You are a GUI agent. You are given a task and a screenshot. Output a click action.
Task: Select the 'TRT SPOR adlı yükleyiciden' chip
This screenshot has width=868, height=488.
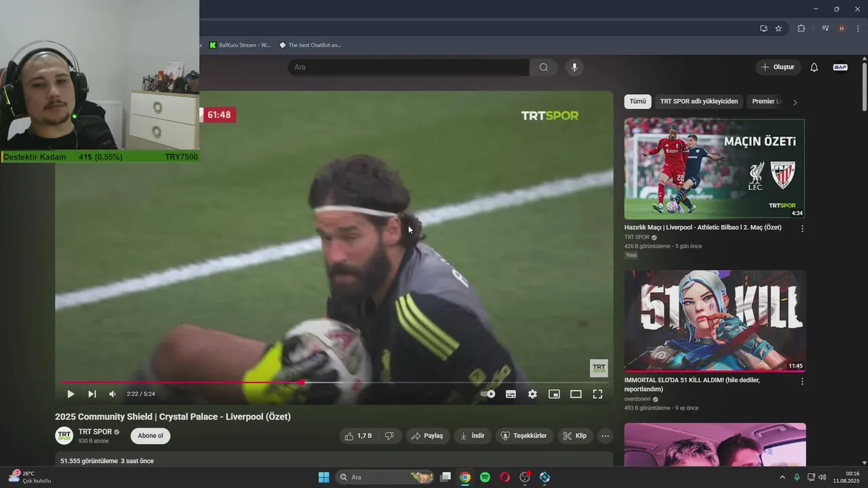click(698, 102)
